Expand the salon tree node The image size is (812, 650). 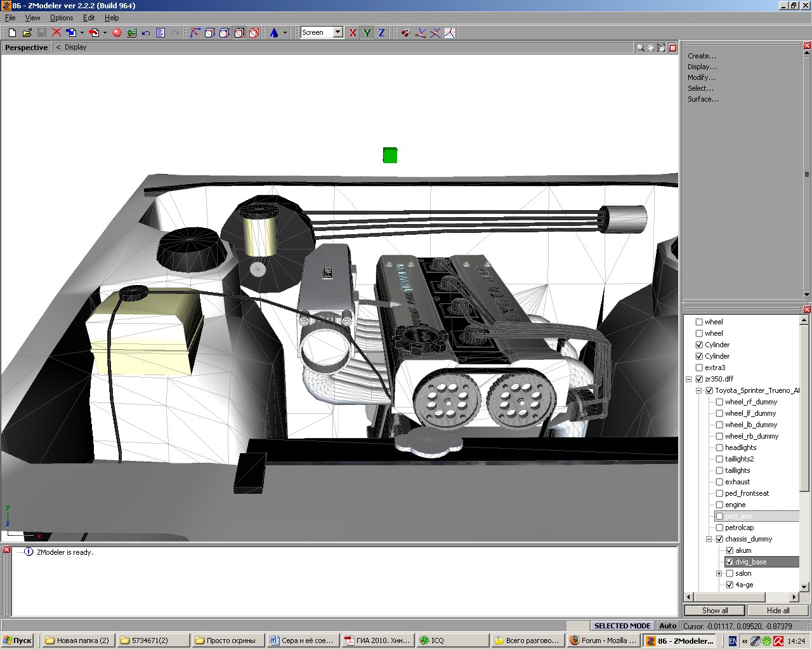(719, 573)
